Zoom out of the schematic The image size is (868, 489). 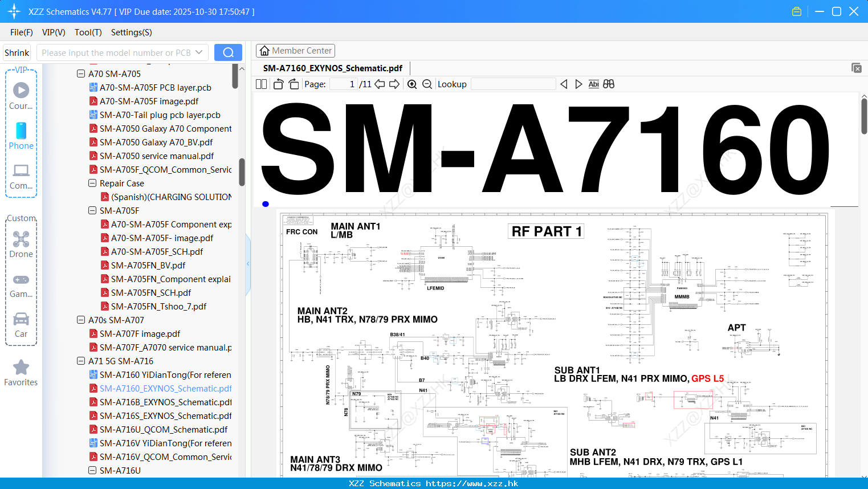(427, 84)
